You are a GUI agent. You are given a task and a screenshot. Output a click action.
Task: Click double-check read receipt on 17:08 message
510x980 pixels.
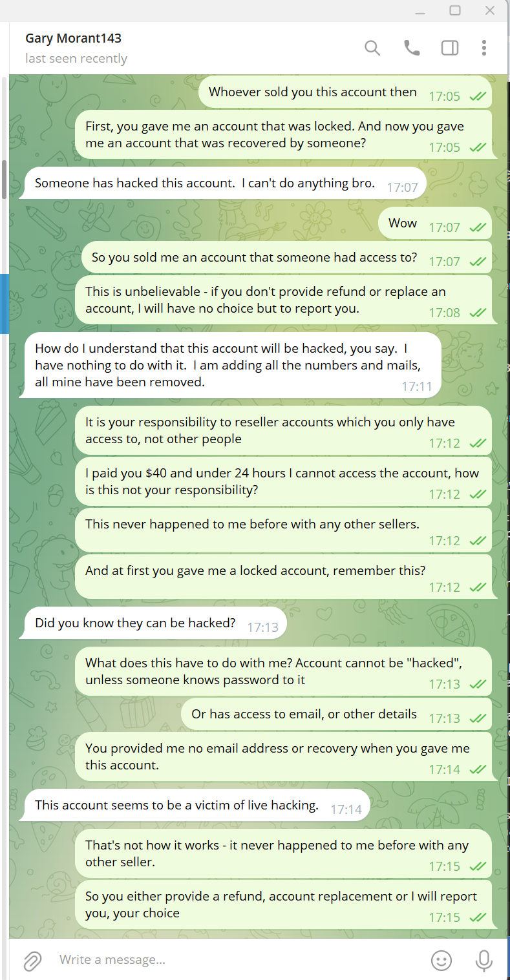click(x=478, y=313)
